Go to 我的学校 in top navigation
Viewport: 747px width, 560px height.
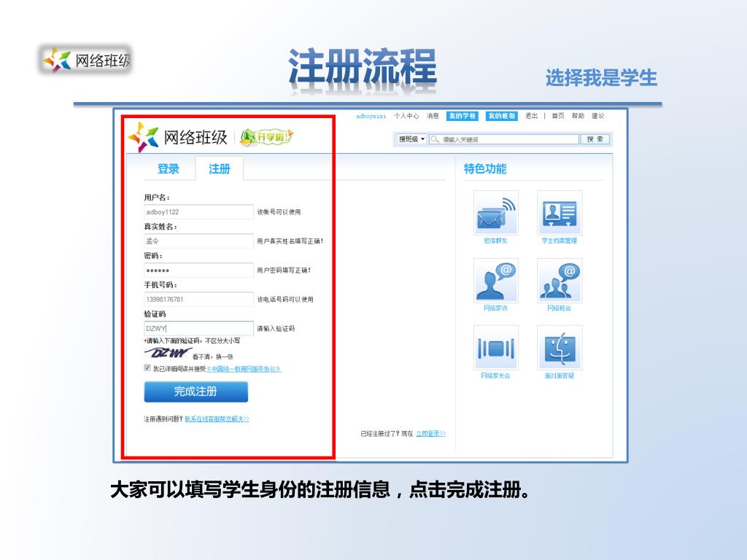click(462, 116)
